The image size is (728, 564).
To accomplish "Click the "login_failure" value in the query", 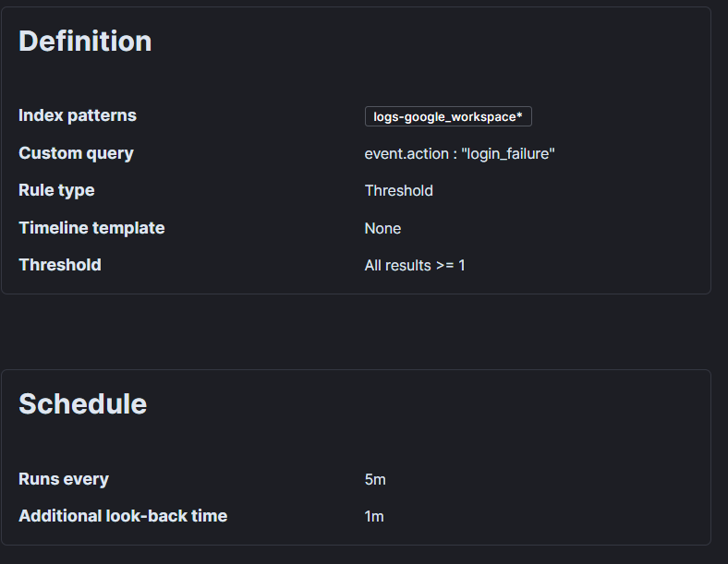I will (507, 153).
